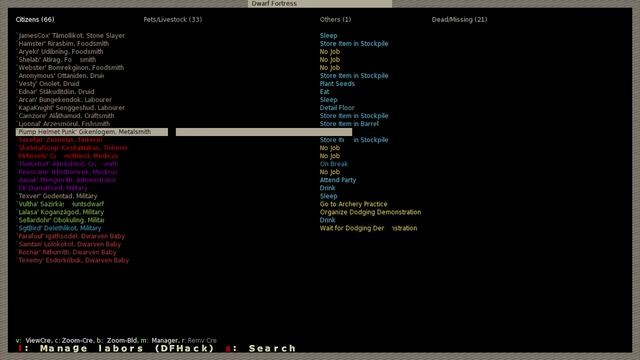This screenshot has height=360, width=640.
Task: Select 'Samtan' Dwarven Baby row
Action: (69, 244)
